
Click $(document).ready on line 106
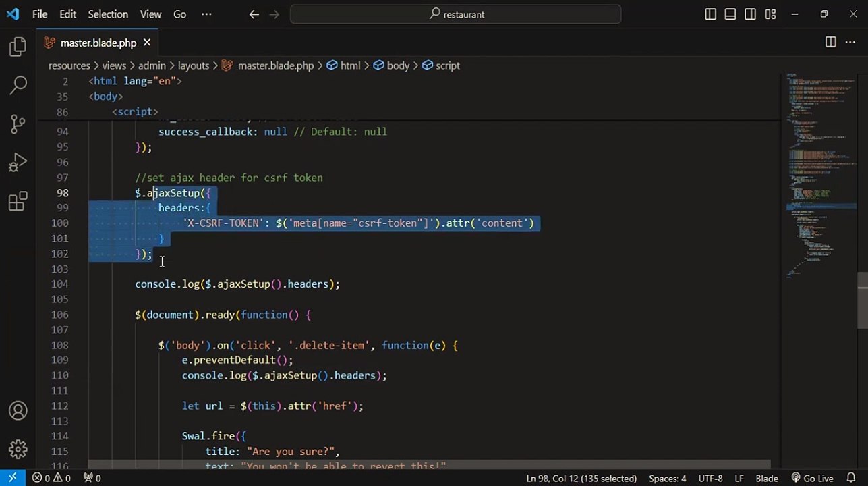[x=185, y=315]
